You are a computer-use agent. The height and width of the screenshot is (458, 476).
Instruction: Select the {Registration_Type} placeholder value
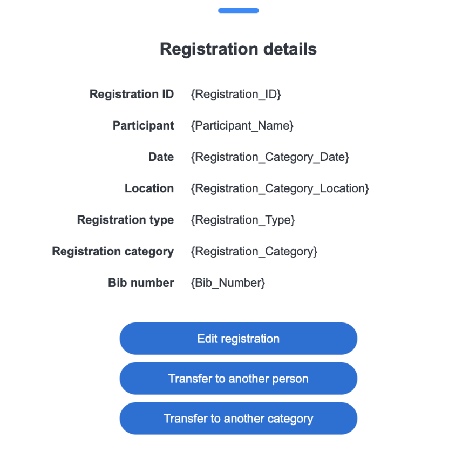click(x=243, y=220)
